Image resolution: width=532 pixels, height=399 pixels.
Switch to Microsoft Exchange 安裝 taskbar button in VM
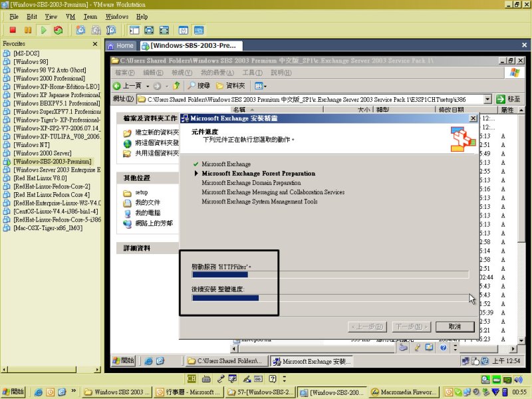click(311, 361)
